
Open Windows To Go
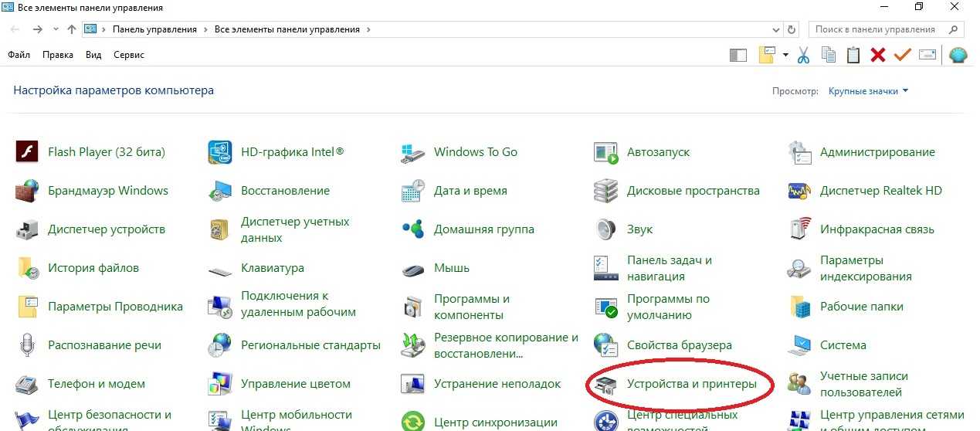pos(459,152)
